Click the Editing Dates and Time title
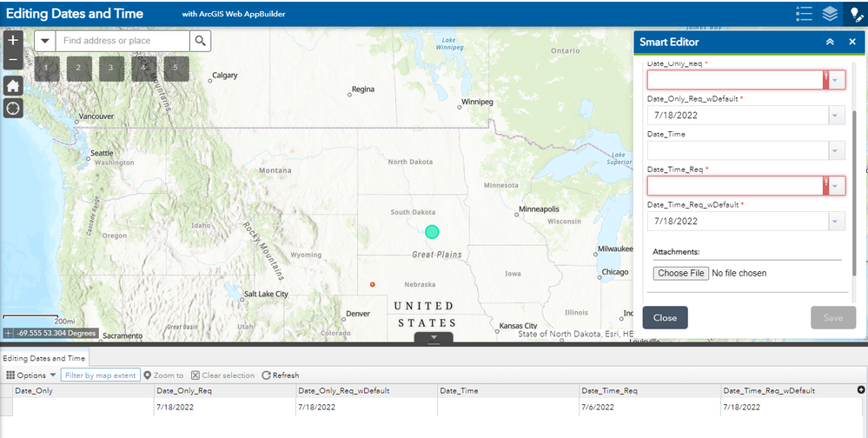Screen dimensions: 868x438 tap(74, 14)
